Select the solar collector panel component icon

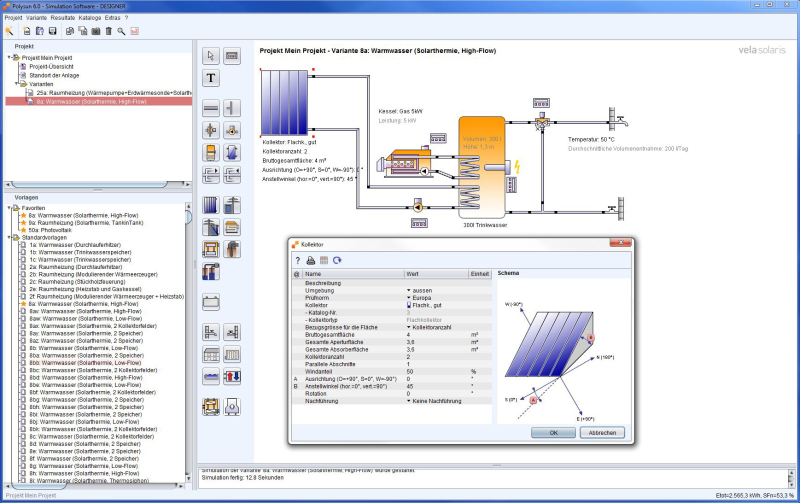click(211, 205)
